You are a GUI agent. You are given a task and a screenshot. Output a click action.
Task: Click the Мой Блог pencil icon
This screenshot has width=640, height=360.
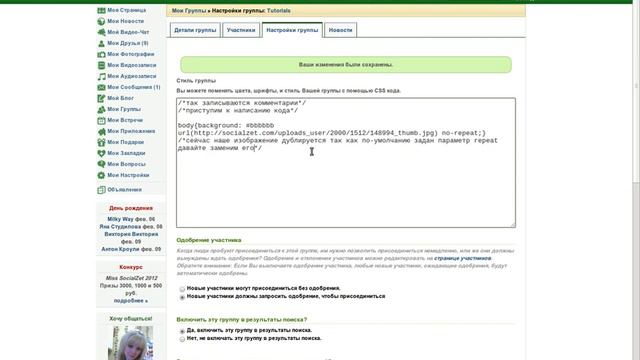pos(101,98)
